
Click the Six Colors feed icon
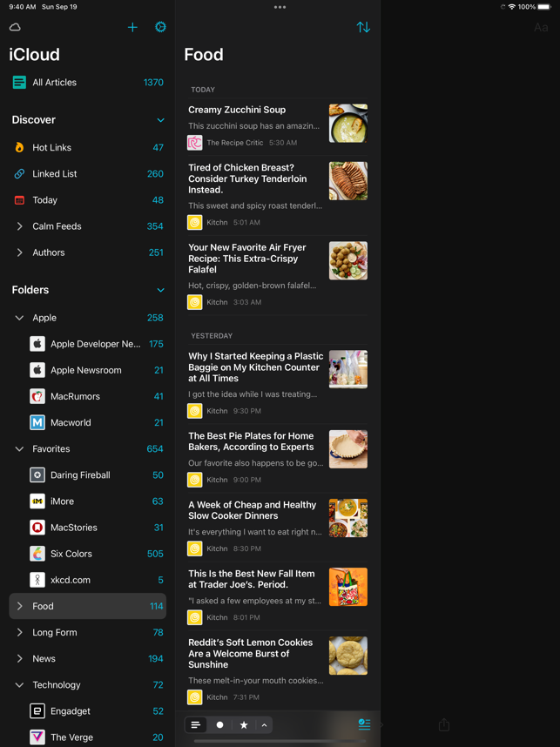[37, 554]
